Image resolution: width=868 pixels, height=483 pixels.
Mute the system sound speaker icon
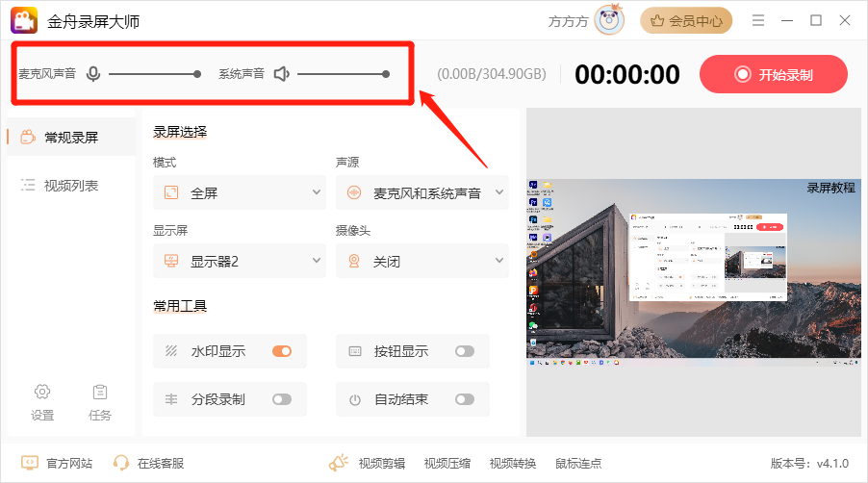(x=281, y=73)
